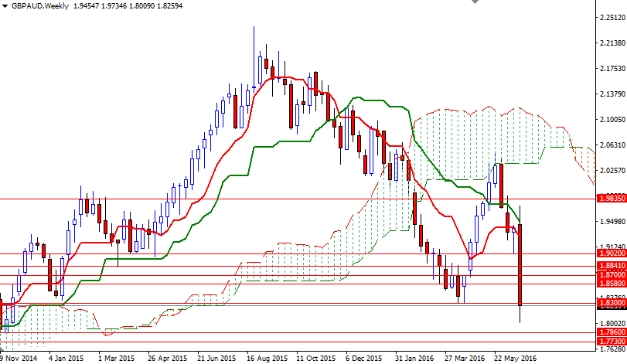Click the 31 Jan 2016 date label
This screenshot has height=364, width=627.
tap(413, 359)
